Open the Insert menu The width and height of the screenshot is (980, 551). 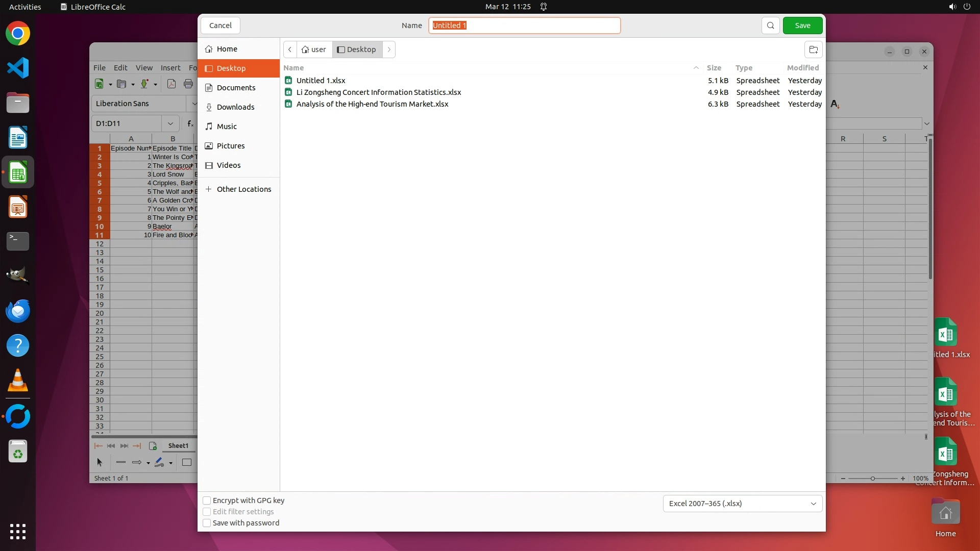(170, 68)
